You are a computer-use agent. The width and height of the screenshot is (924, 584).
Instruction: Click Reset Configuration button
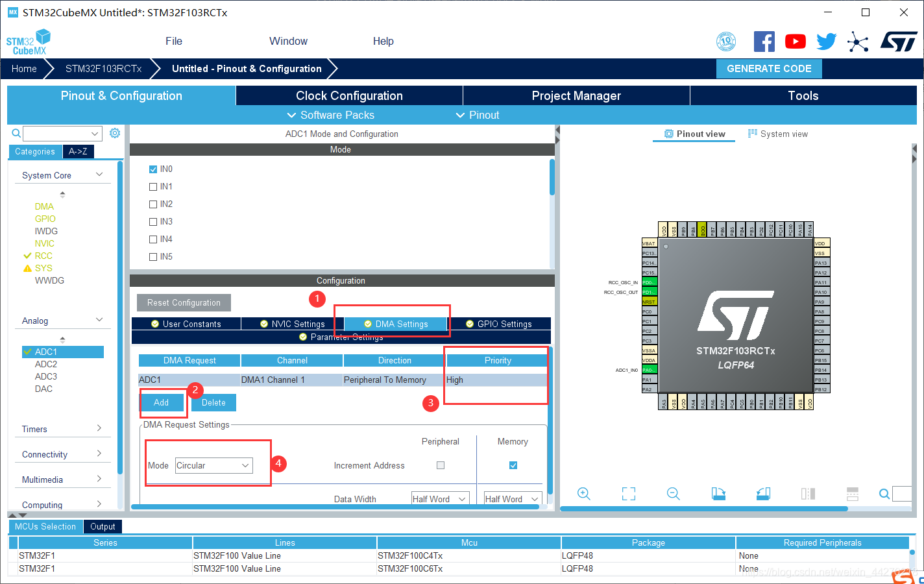(x=184, y=302)
